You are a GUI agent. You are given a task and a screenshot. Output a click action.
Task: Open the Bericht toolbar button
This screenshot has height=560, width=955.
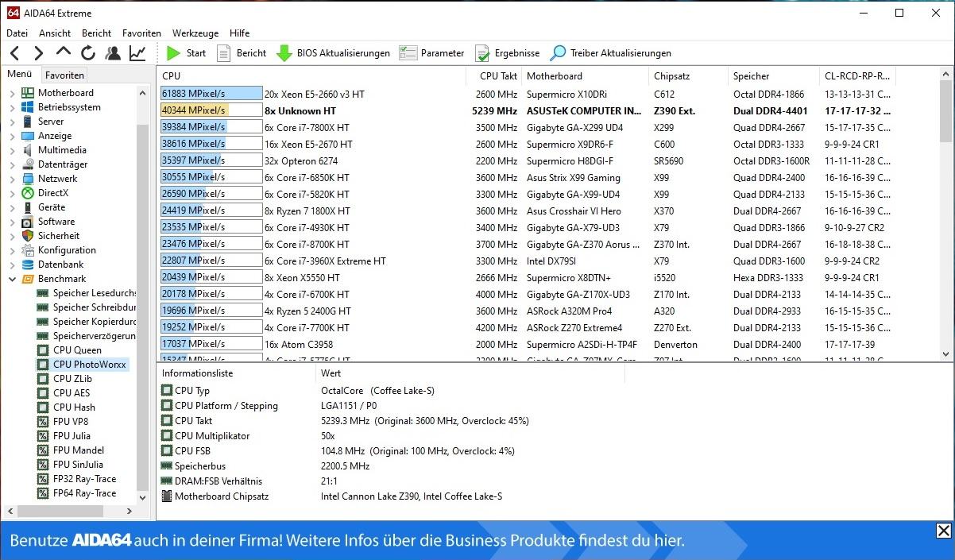242,53
